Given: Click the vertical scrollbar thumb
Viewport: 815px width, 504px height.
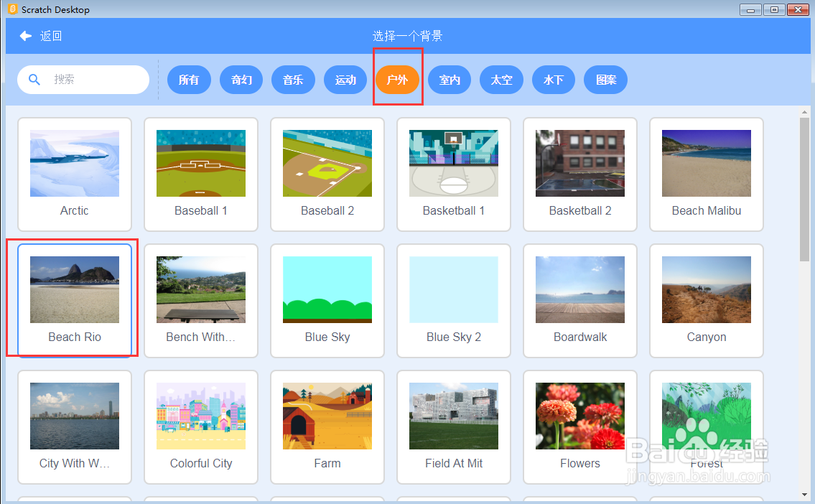Looking at the screenshot, I should [x=804, y=189].
